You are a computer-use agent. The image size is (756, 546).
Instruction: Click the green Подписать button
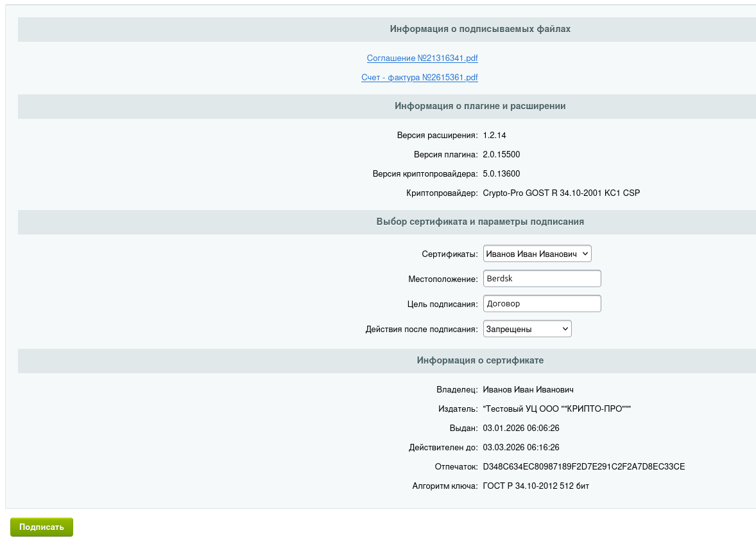tap(41, 527)
